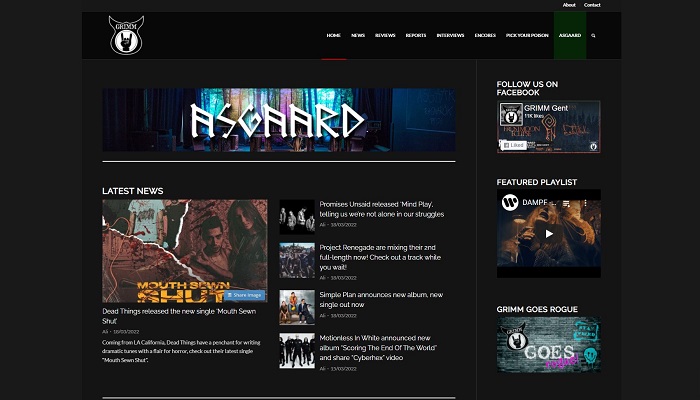Open the About link in top bar

(568, 5)
